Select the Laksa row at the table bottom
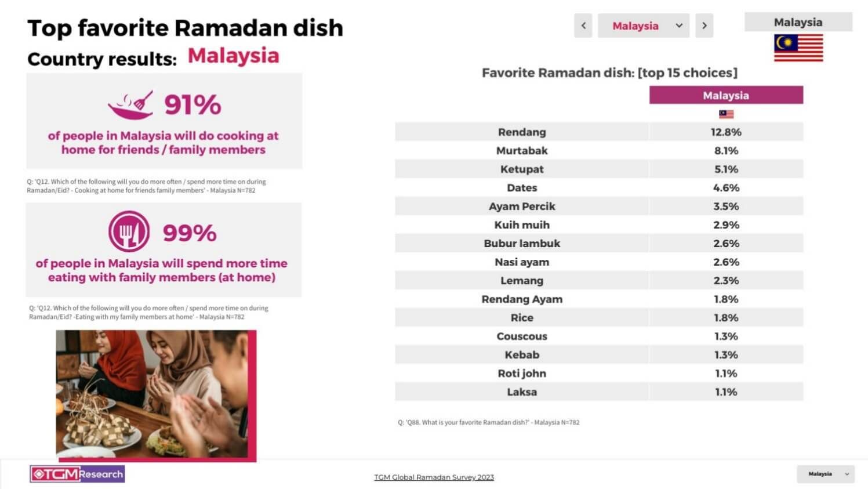Viewport: 868px width, 489px height. (522, 392)
